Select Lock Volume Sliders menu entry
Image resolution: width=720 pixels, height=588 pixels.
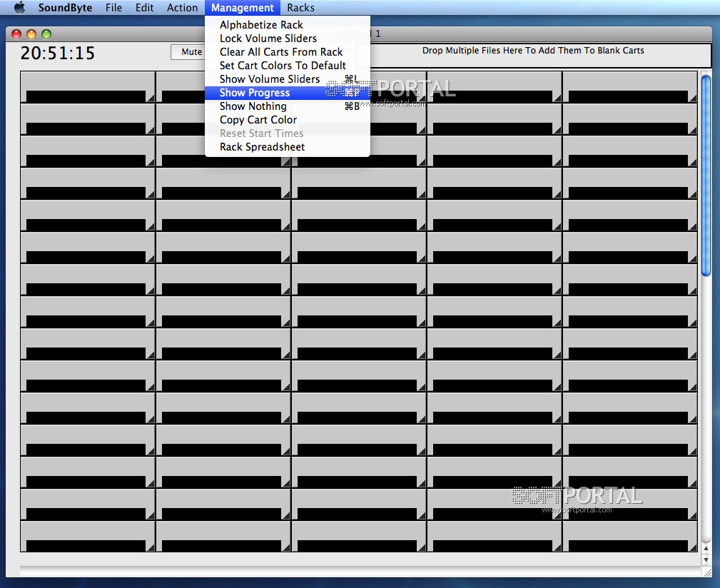coord(288,39)
